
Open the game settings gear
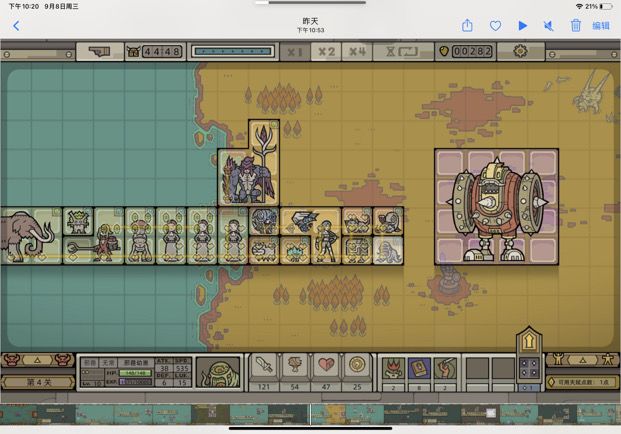(x=520, y=51)
